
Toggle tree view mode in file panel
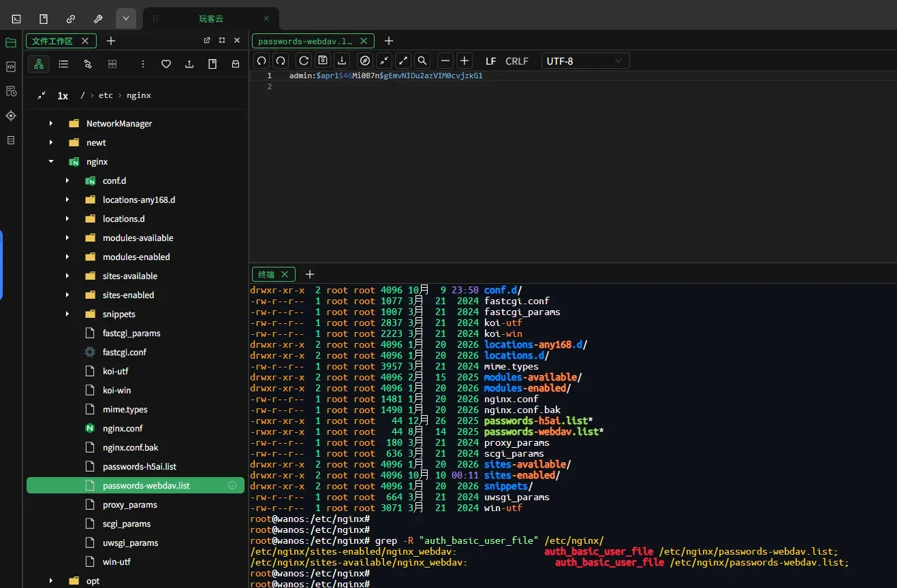pyautogui.click(x=39, y=64)
